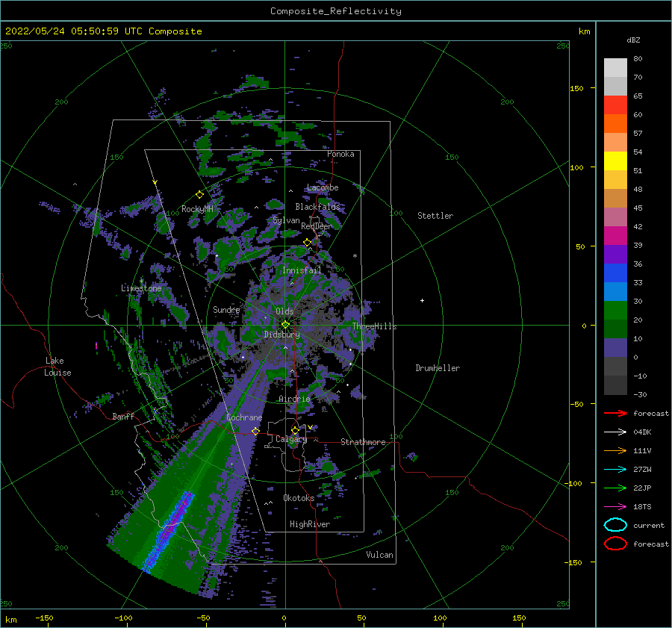Click the Sylvan town label
This screenshot has width=672, height=628.
tap(286, 220)
